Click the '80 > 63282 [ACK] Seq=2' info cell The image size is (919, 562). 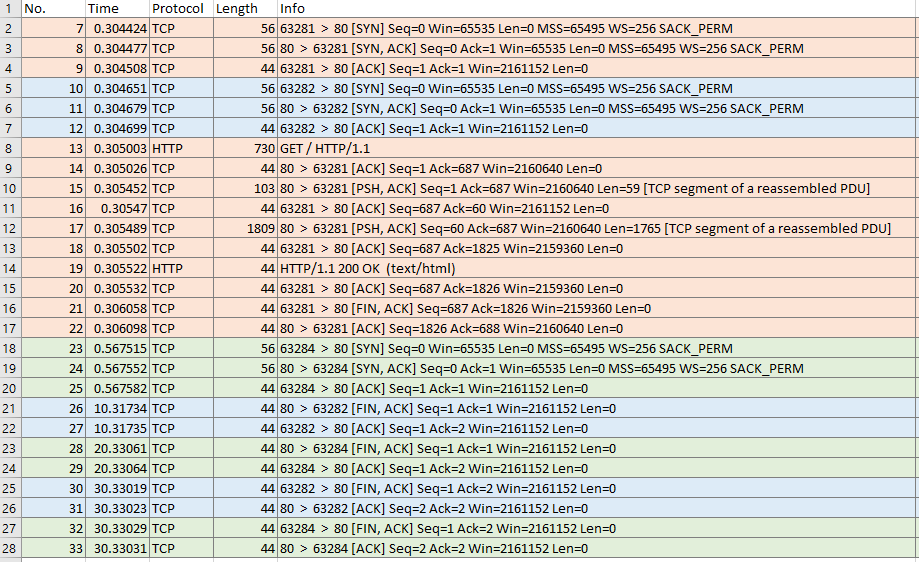point(598,509)
